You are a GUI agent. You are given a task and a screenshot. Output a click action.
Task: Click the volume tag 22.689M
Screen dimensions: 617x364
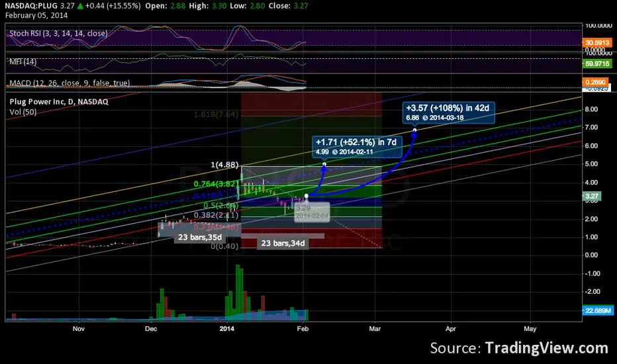tap(598, 310)
